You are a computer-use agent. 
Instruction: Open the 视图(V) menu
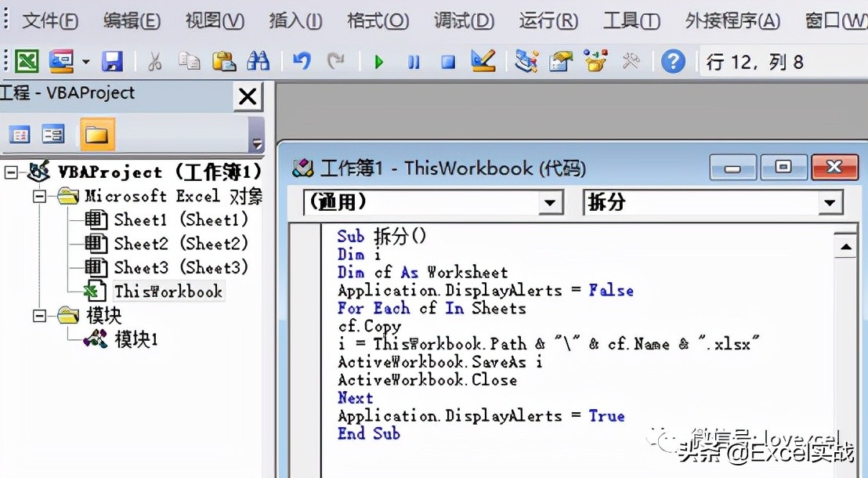pyautogui.click(x=215, y=21)
